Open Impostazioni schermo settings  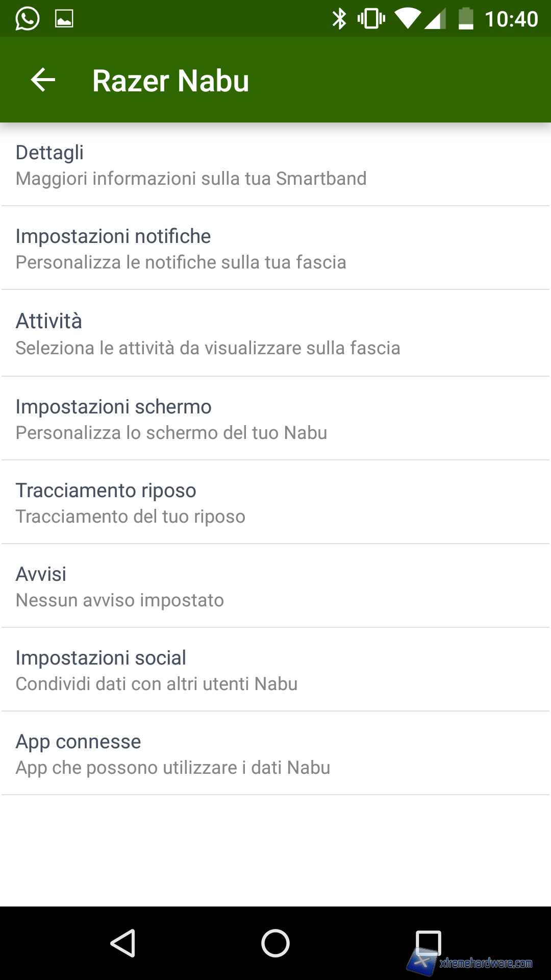(x=275, y=419)
